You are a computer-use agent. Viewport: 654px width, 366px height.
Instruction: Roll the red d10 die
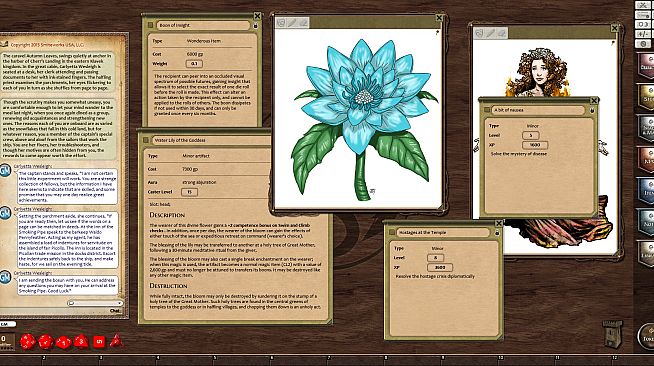(63, 342)
